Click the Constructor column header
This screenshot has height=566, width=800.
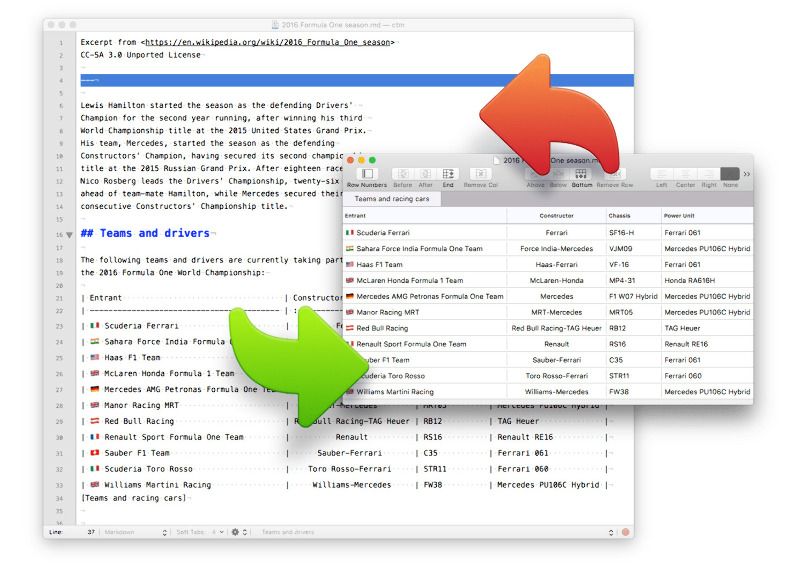(x=556, y=216)
